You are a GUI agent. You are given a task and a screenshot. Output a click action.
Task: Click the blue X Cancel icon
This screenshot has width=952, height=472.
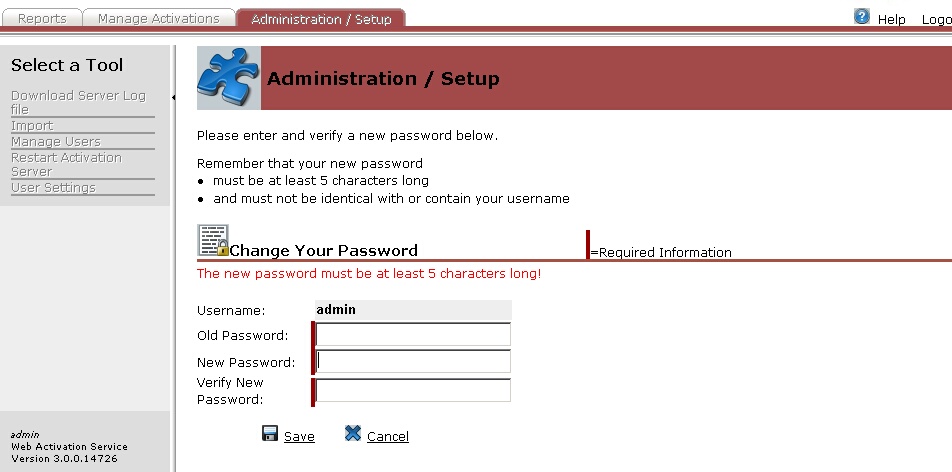tap(352, 433)
